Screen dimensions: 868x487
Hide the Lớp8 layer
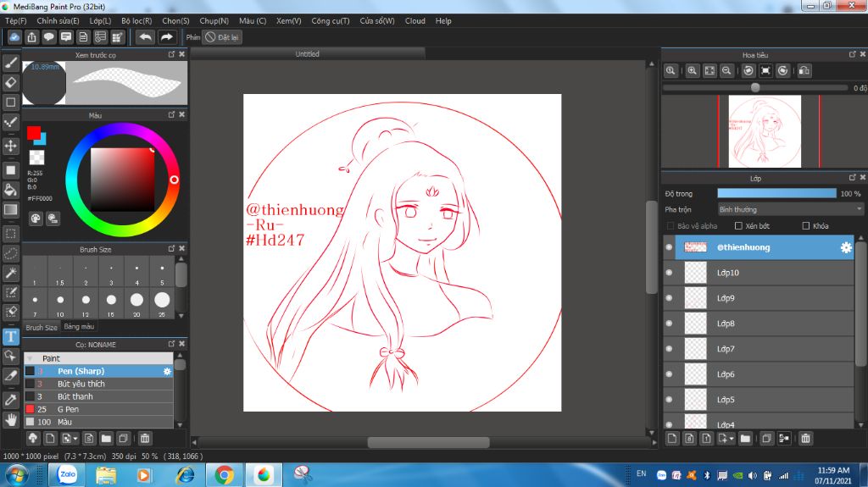pos(670,324)
